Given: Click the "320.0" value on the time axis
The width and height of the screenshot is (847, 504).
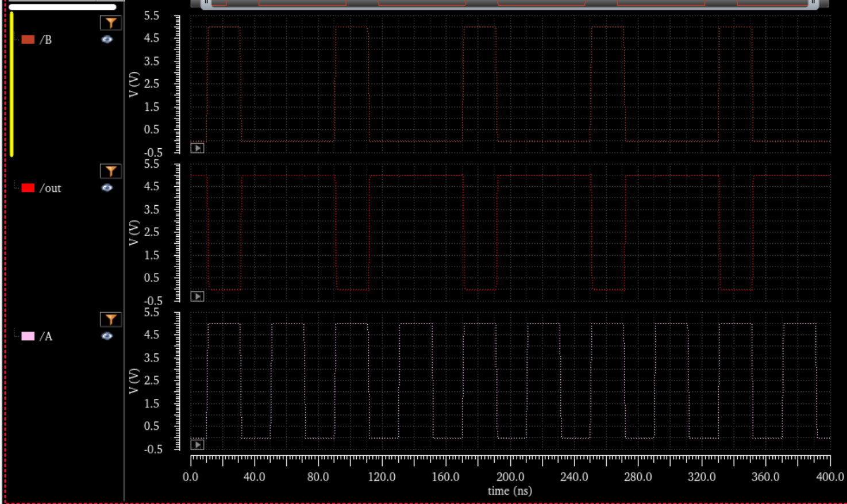Looking at the screenshot, I should pyautogui.click(x=702, y=477).
